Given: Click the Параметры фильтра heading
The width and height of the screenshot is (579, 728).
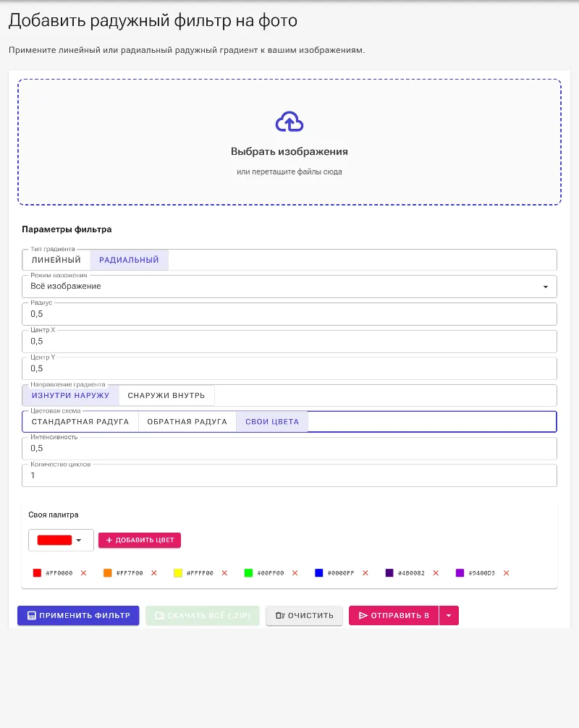Looking at the screenshot, I should coord(67,229).
